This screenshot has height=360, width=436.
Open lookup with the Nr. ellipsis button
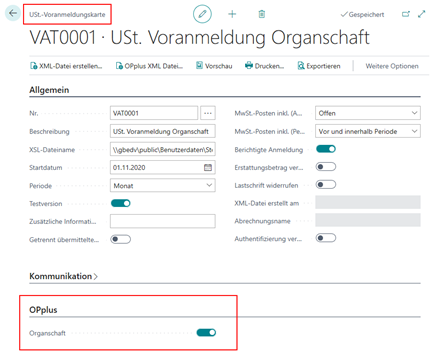click(208, 113)
